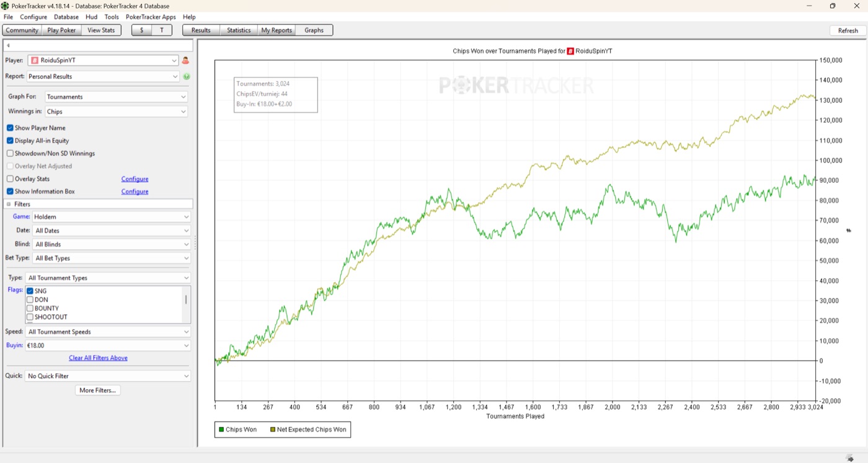Click Configure link next to Overlay Stats
The width and height of the screenshot is (868, 463).
point(135,179)
